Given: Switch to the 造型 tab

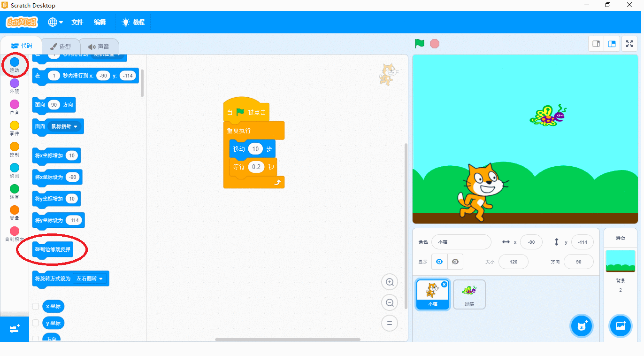Looking at the screenshot, I should tap(60, 46).
